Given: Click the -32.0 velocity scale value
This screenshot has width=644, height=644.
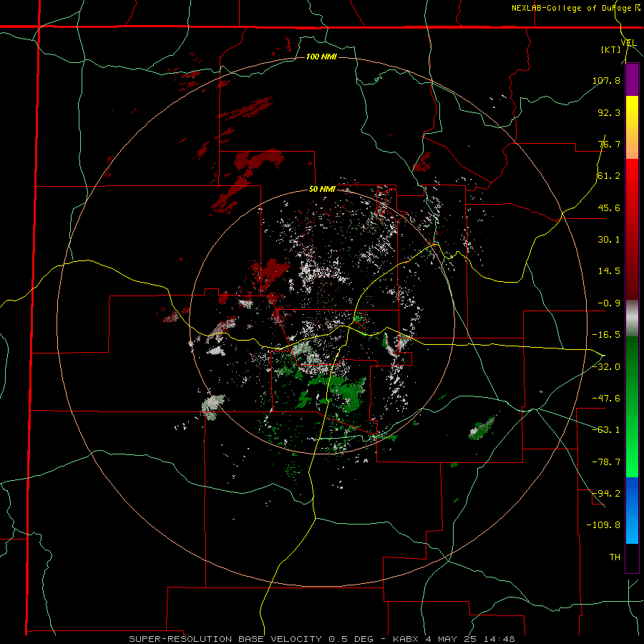Looking at the screenshot, I should (x=606, y=367).
